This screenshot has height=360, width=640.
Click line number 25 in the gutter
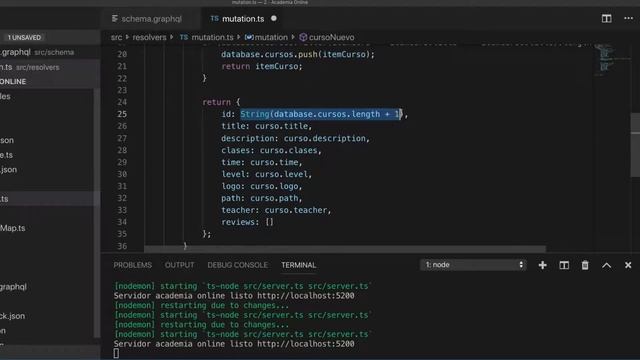[122, 114]
